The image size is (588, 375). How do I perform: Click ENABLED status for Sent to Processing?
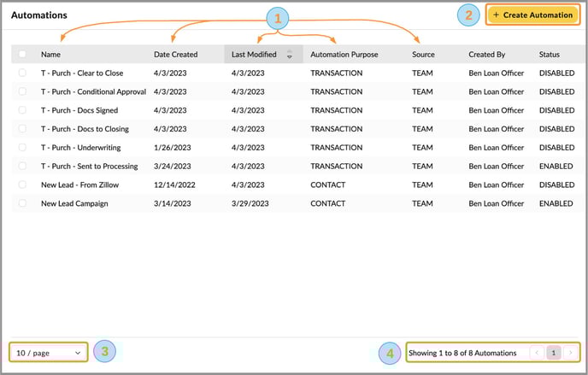[556, 167]
